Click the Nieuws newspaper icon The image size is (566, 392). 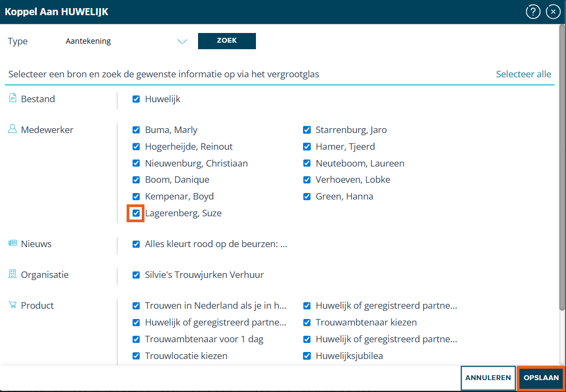(x=13, y=243)
